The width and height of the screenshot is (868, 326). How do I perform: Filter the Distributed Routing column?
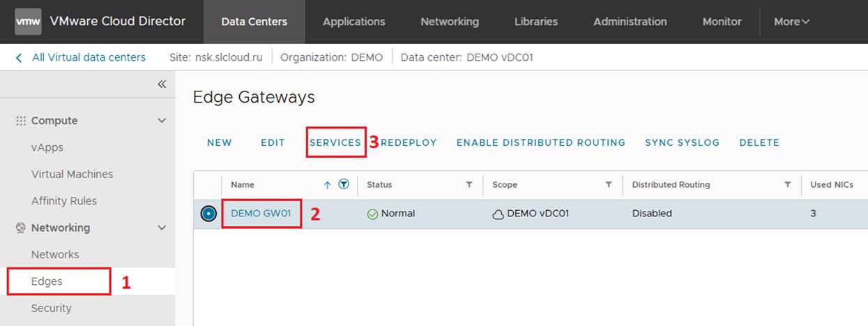(x=788, y=185)
